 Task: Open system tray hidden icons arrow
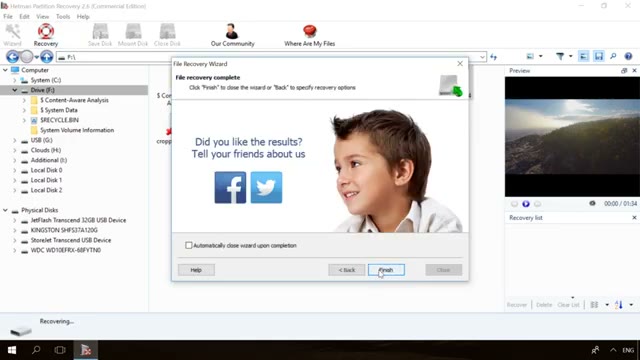(613, 350)
